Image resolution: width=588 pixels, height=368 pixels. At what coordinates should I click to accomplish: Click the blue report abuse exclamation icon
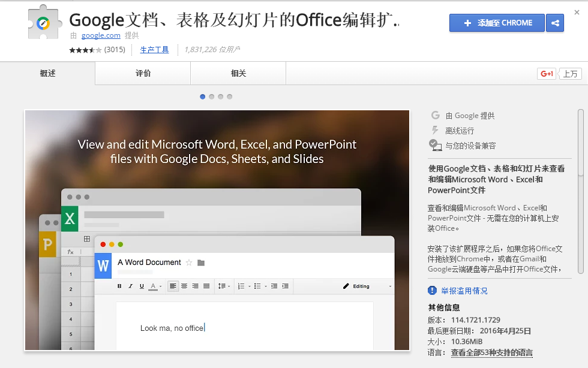(432, 291)
